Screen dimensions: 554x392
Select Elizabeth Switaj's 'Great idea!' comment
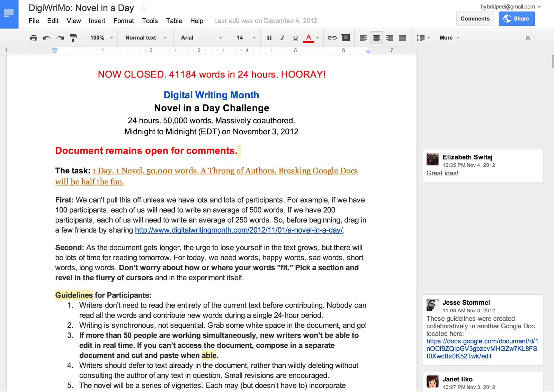(x=482, y=166)
